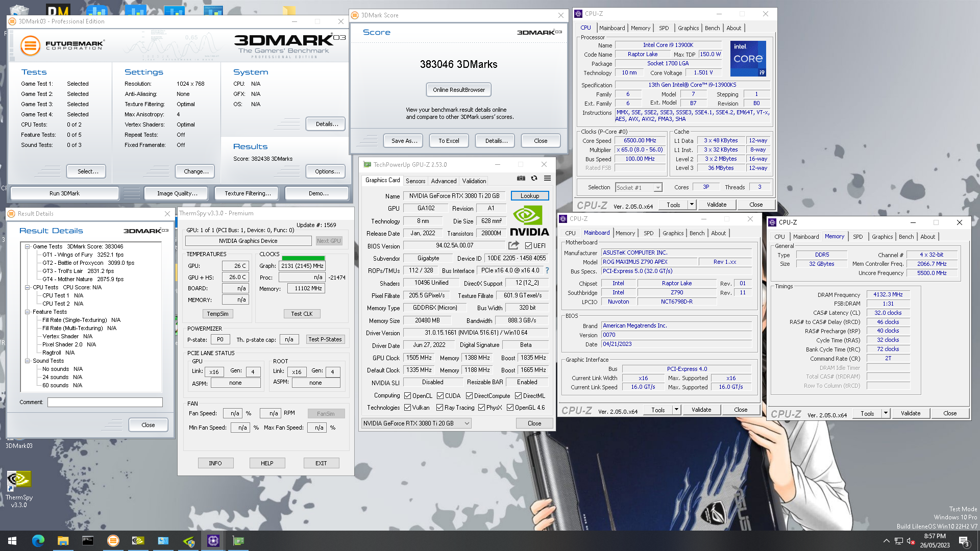This screenshot has width=980, height=551.
Task: Collapse the CPU Tests tree node
Action: point(28,287)
